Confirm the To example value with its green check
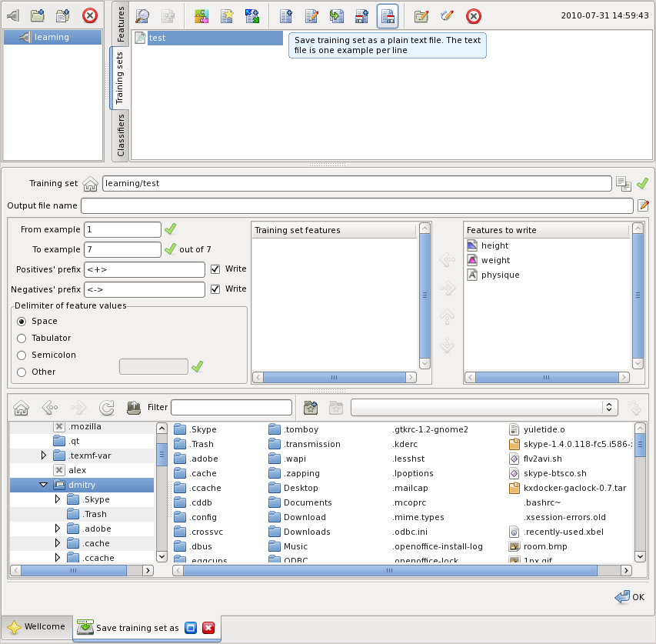The image size is (656, 644). 170,249
